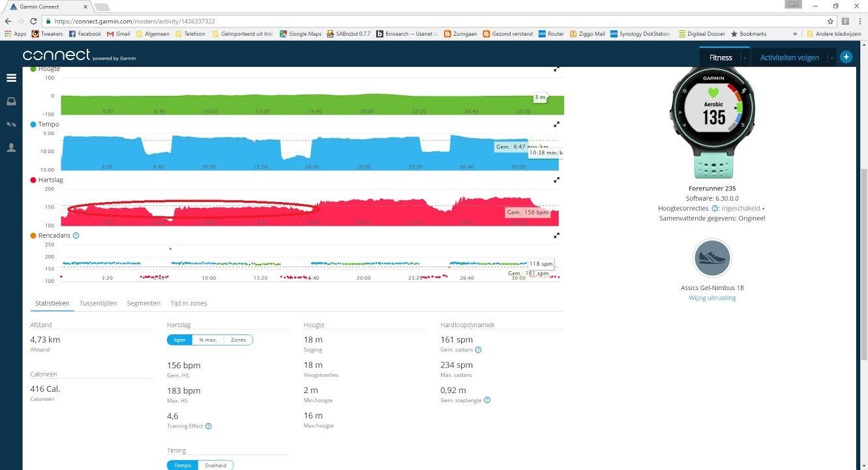Open the Binsearch bookmark
Viewport: 868px width, 470px height.
pos(408,34)
